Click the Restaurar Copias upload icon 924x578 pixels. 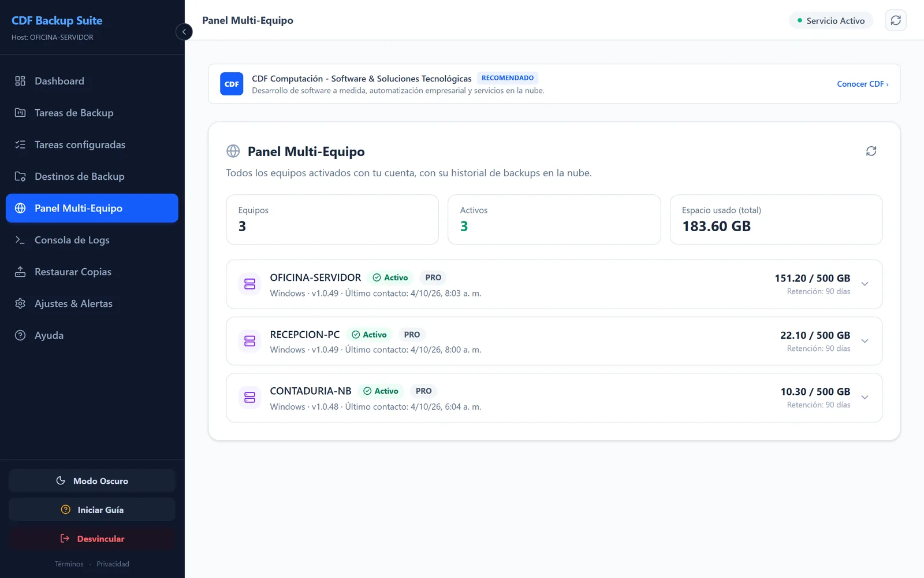tap(20, 272)
